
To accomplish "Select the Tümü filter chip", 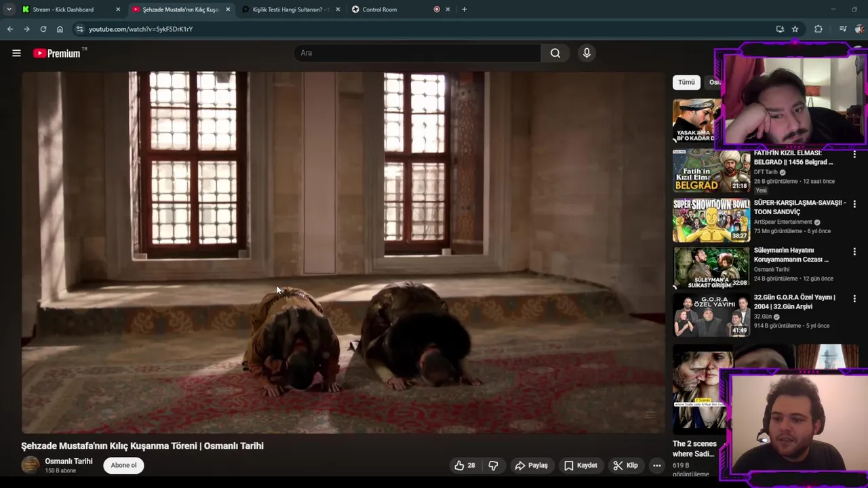I will click(686, 82).
